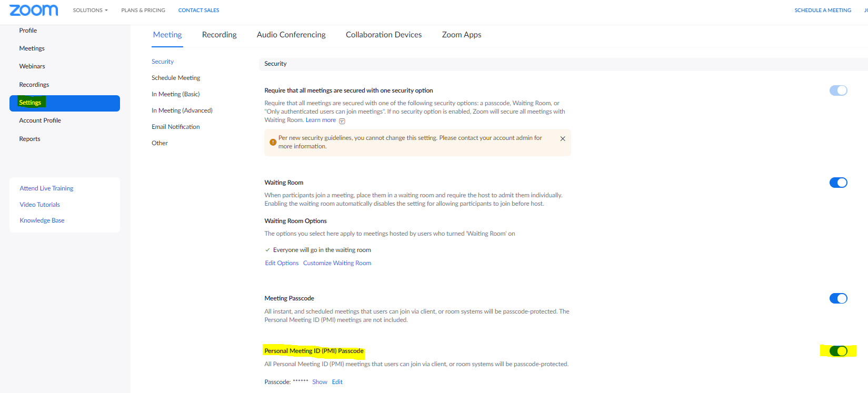Screen dimensions: 868x393
Task: Click Schedule a Meeting link
Action: [x=823, y=10]
